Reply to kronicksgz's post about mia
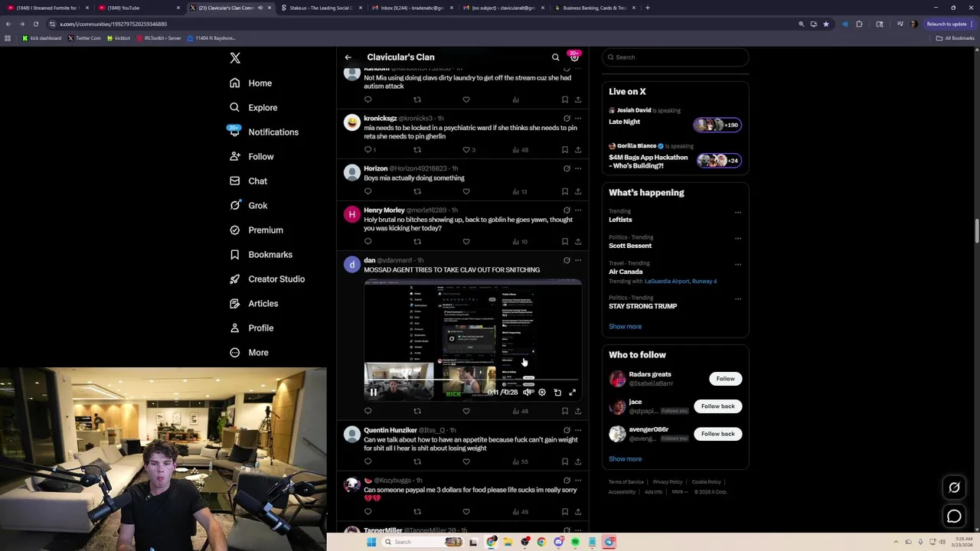Screen dimensions: 980x551 click(x=367, y=149)
